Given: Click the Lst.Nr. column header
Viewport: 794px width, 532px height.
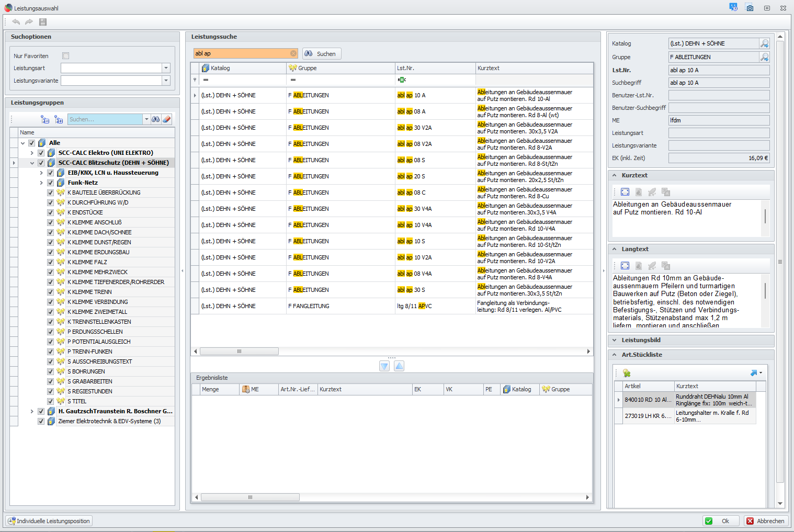Looking at the screenshot, I should pyautogui.click(x=434, y=68).
